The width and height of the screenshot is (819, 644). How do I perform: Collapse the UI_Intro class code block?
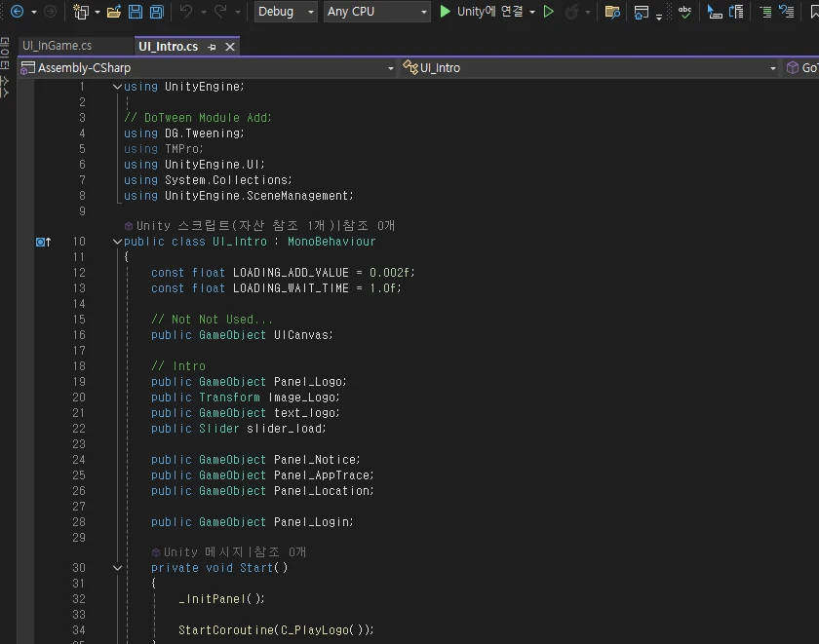(117, 242)
